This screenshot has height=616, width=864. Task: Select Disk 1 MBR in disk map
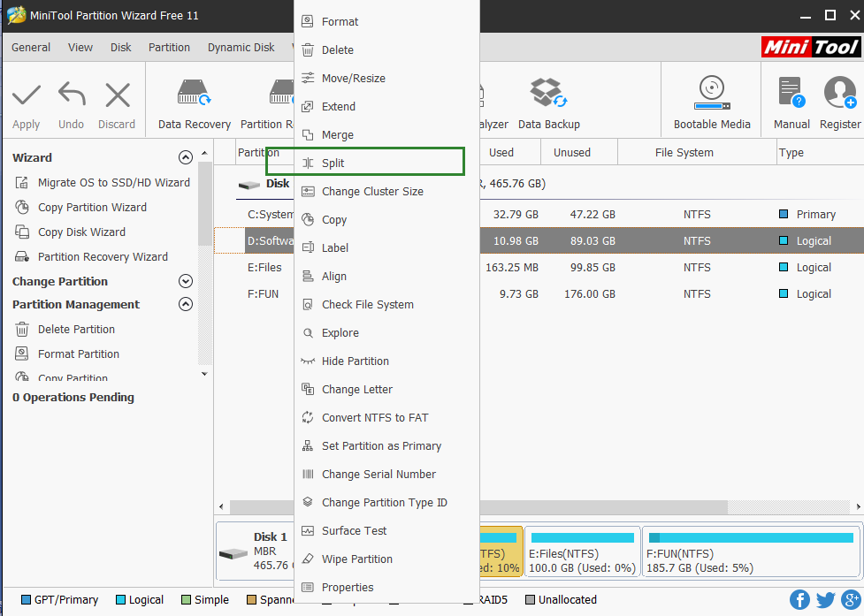pyautogui.click(x=255, y=552)
